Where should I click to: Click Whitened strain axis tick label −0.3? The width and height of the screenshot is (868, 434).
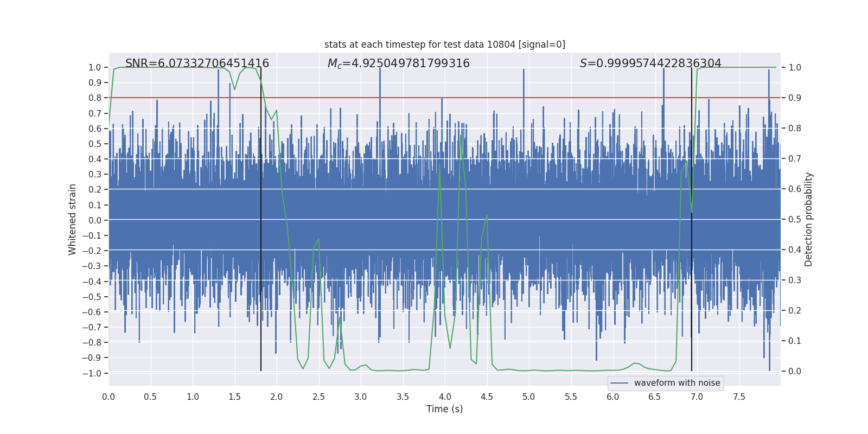point(92,266)
